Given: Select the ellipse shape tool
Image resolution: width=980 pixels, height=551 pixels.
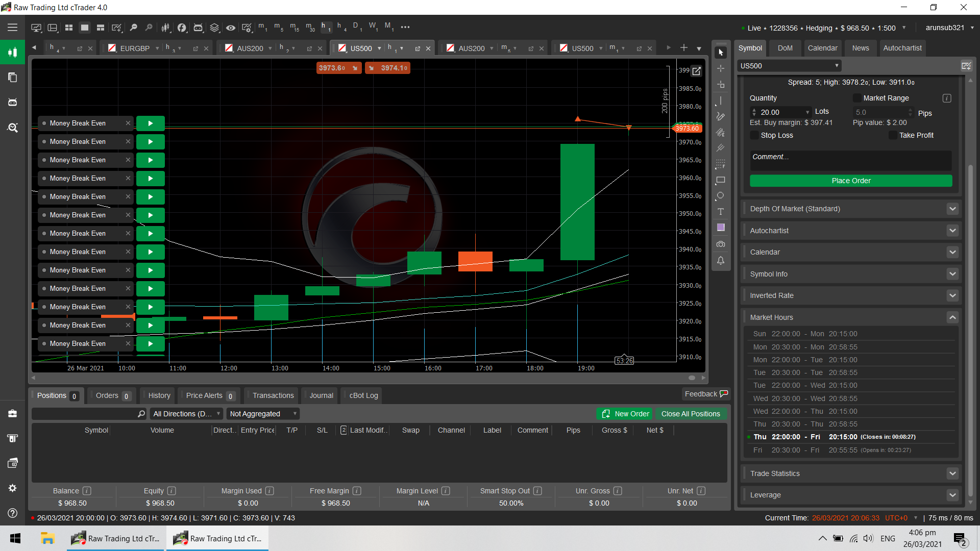Looking at the screenshot, I should coord(721,196).
